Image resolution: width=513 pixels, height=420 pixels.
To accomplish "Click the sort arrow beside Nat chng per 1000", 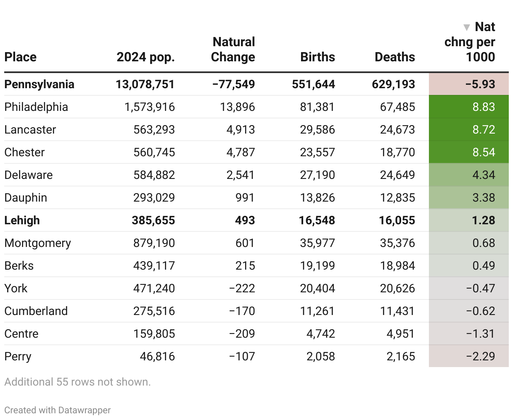I will click(466, 28).
